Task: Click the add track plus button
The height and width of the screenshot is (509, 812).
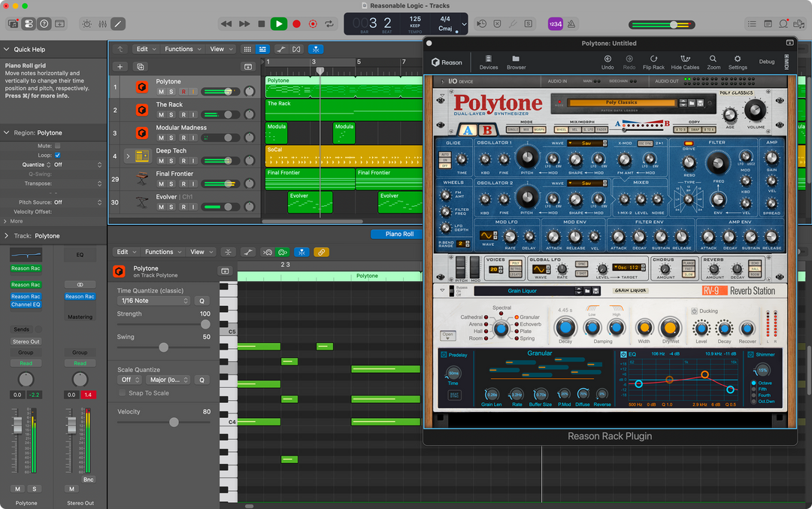Action: click(120, 67)
